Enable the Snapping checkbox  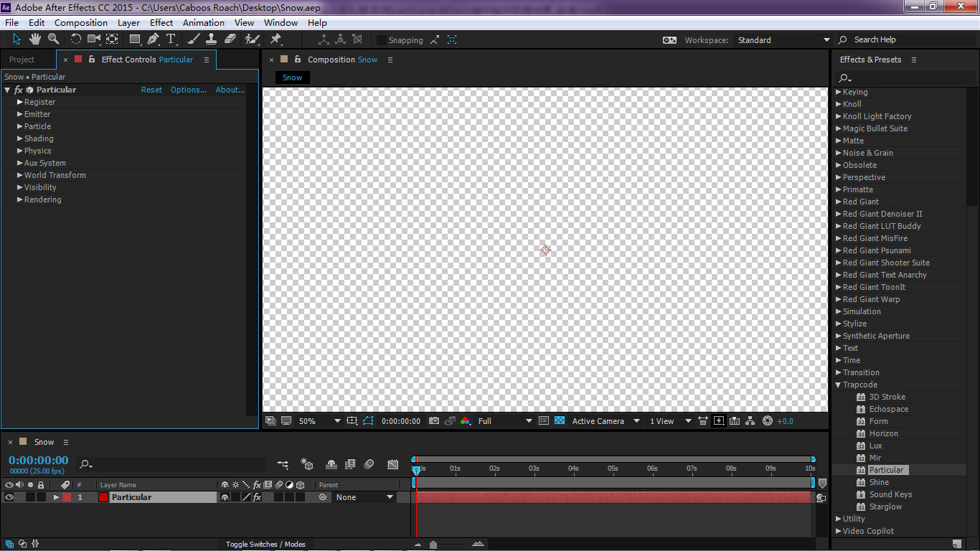coord(382,40)
